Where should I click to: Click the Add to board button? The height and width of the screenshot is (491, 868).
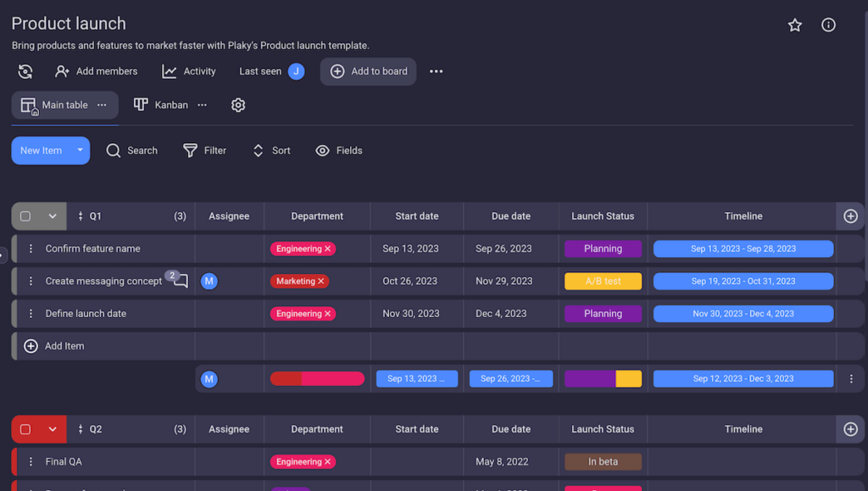[368, 71]
